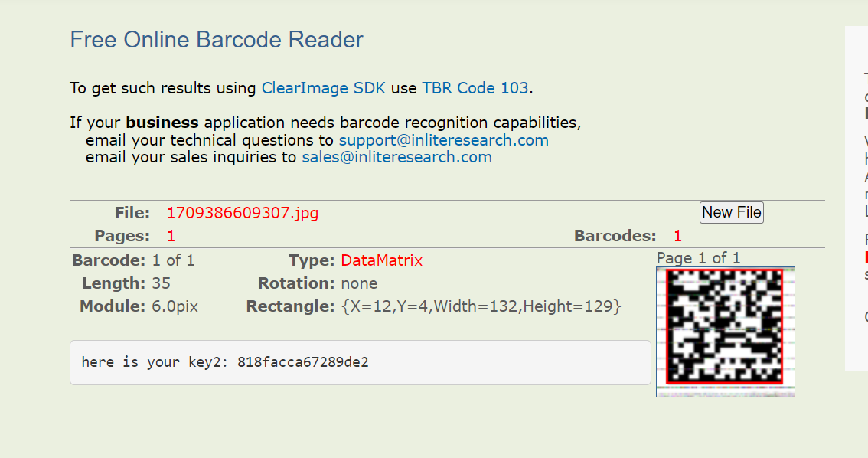Click the DataMatrix type value
868x458 pixels.
tap(381, 261)
